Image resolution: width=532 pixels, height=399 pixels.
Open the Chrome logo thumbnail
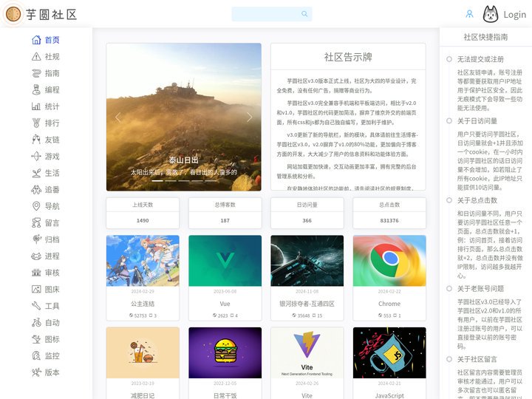tap(389, 261)
